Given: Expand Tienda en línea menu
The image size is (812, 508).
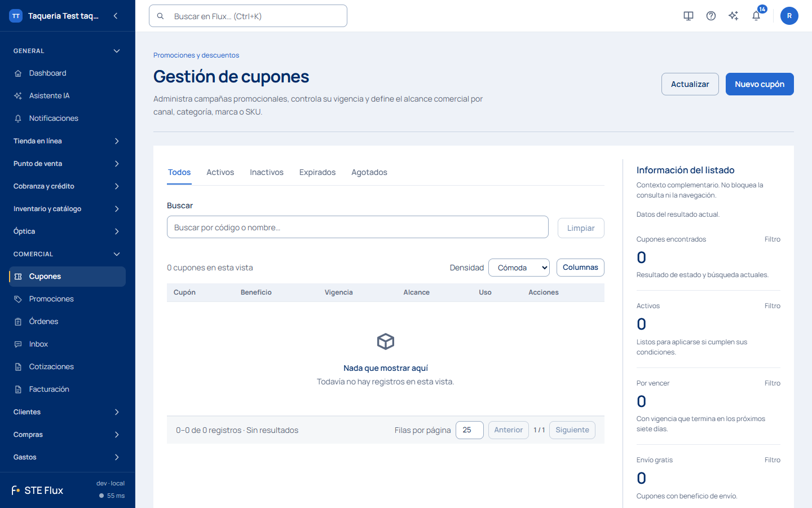Looking at the screenshot, I should pos(67,141).
